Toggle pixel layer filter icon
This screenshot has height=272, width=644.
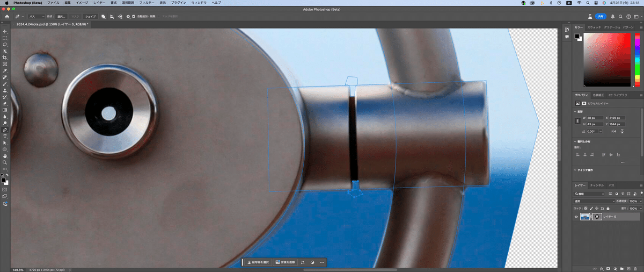coord(610,194)
